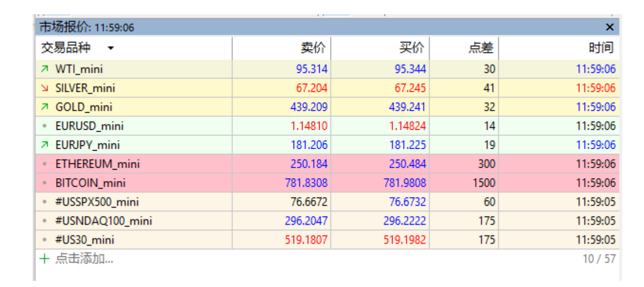Click the #USNDAQ100_mini sell price 296.2047
This screenshot has width=644, height=287.
click(x=306, y=221)
